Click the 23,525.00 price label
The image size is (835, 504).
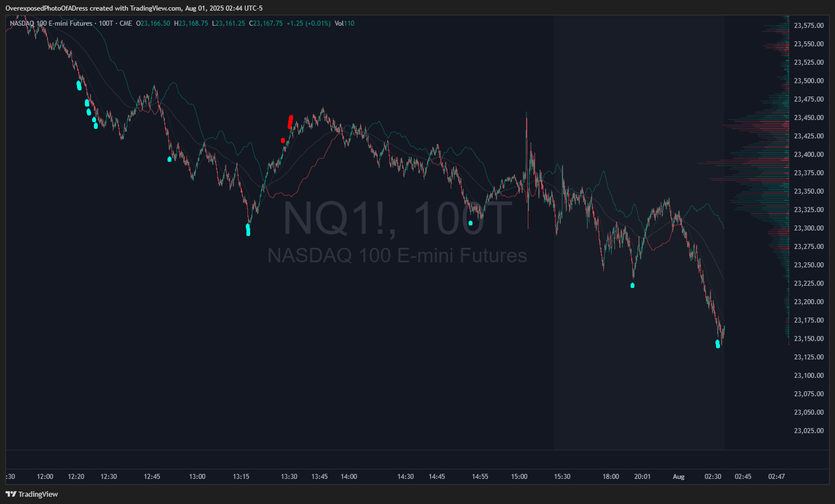click(809, 63)
